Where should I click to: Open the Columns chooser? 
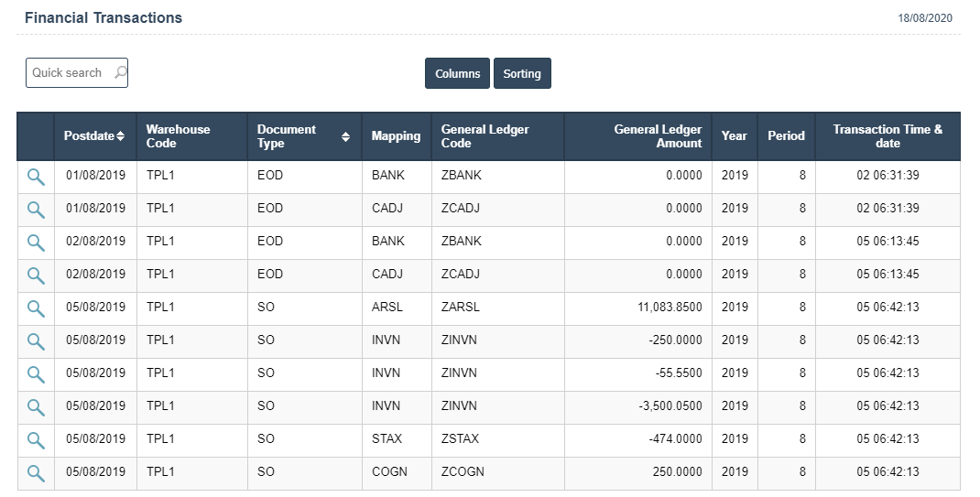point(457,73)
